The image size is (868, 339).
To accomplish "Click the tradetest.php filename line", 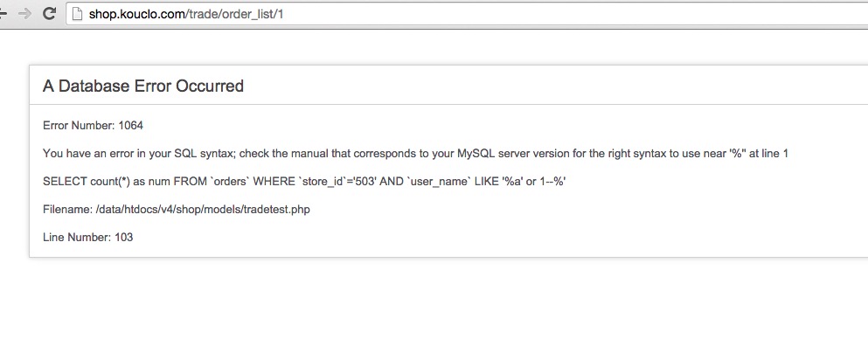I will coord(176,210).
